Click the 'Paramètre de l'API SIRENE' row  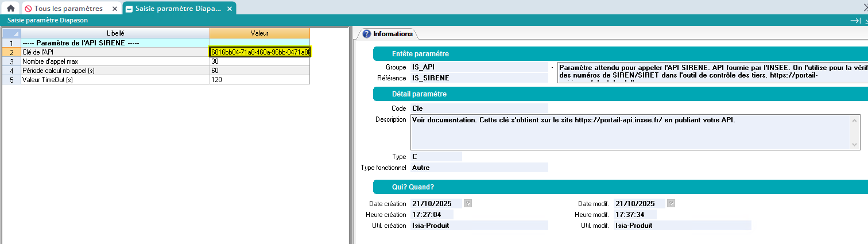(115, 42)
